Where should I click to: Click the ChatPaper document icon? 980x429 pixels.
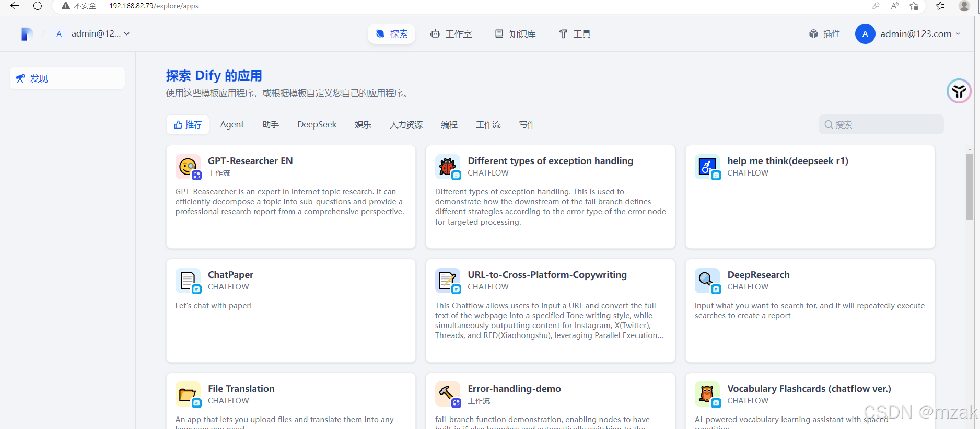pyautogui.click(x=188, y=281)
